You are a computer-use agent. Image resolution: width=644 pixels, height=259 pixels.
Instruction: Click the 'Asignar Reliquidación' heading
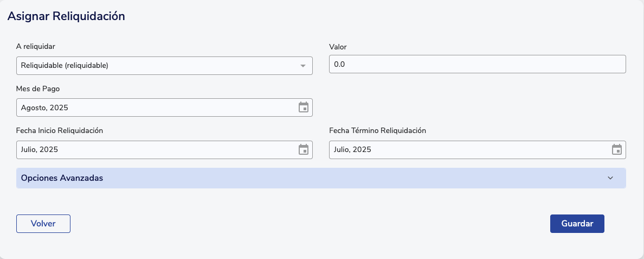[x=66, y=16]
